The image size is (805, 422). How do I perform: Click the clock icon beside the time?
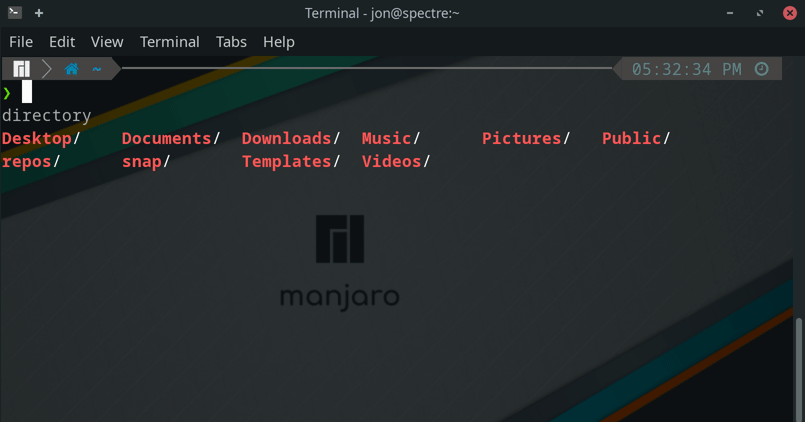click(761, 69)
